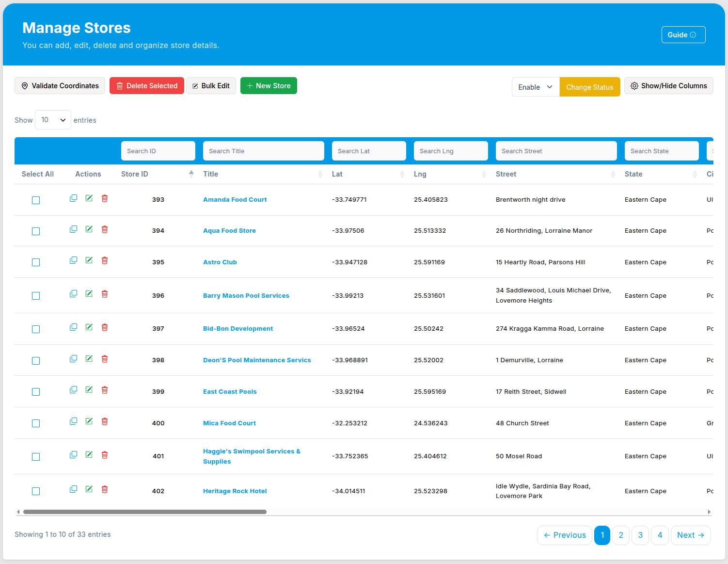This screenshot has width=728, height=564.
Task: Tick the checkbox for store 393
Action: (36, 200)
